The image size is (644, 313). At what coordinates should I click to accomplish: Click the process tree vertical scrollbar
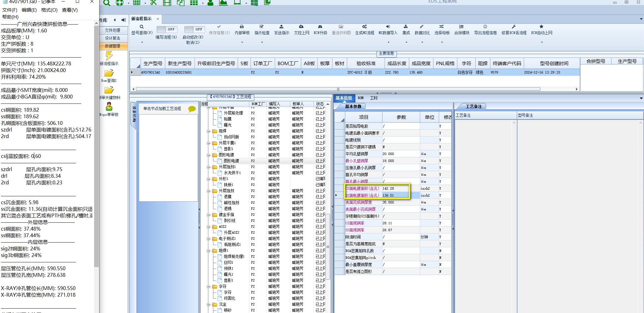pos(328,246)
